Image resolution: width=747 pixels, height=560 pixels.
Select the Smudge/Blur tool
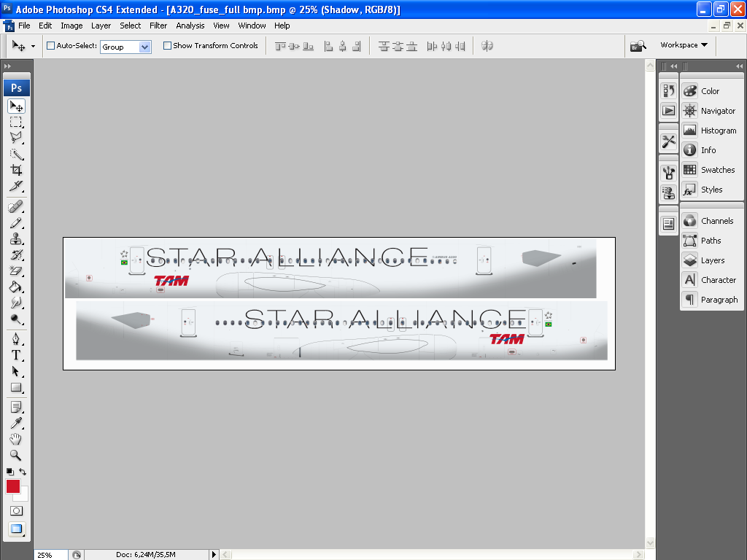click(x=16, y=303)
